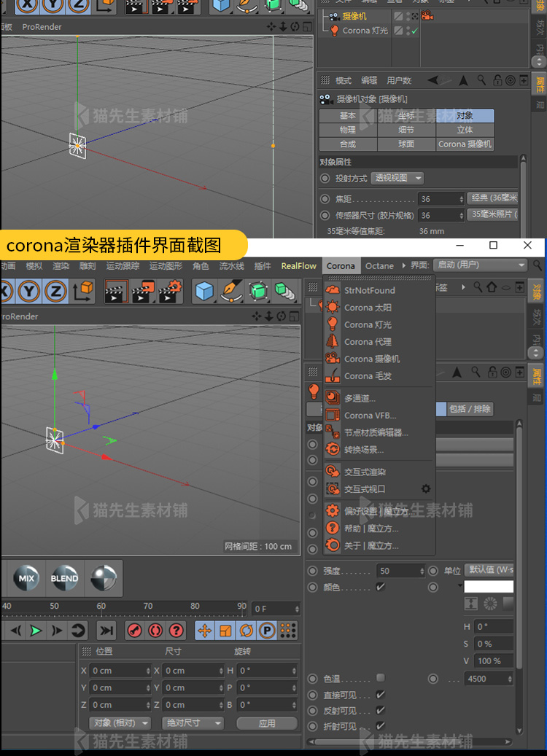This screenshot has height=756, width=547.
Task: Click the Corona 毛发 hair icon
Action: click(333, 375)
